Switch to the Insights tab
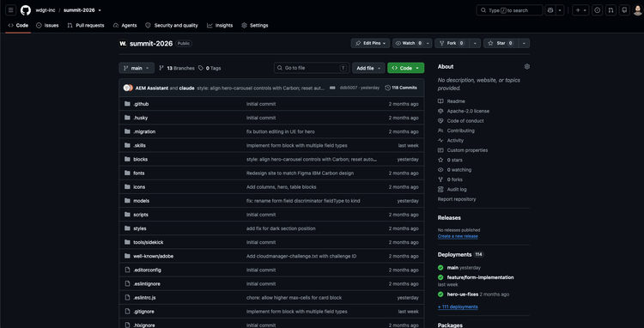Screen dimensions: 644x328 tap(220, 26)
